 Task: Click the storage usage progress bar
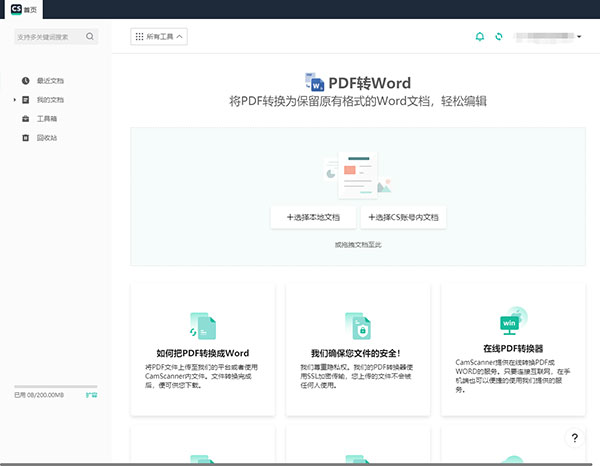(55, 385)
